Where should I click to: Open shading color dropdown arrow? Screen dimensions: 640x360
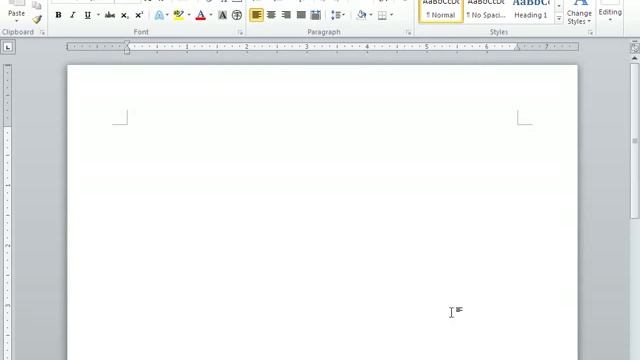(371, 15)
